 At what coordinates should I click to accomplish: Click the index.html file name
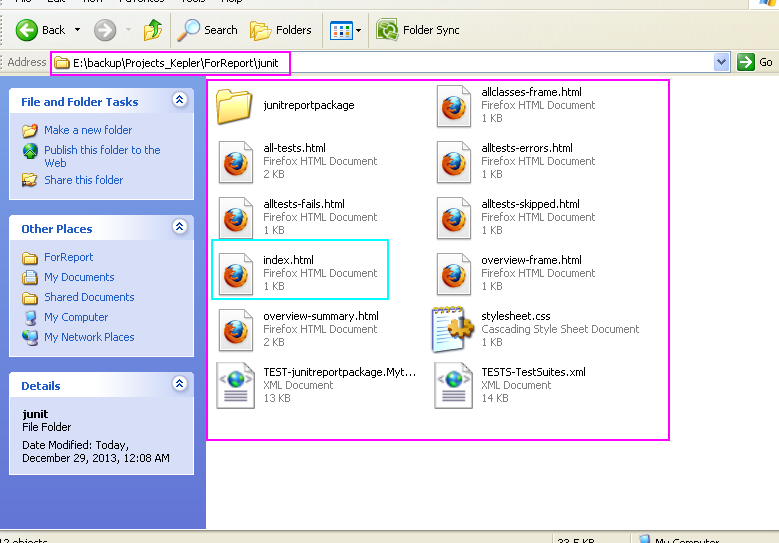[288, 260]
